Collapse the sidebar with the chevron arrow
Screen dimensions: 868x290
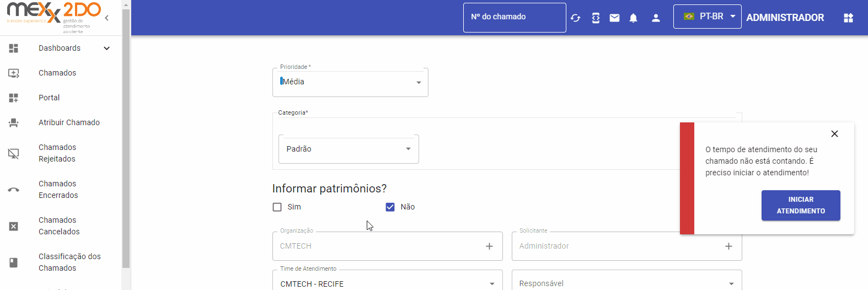click(x=106, y=18)
